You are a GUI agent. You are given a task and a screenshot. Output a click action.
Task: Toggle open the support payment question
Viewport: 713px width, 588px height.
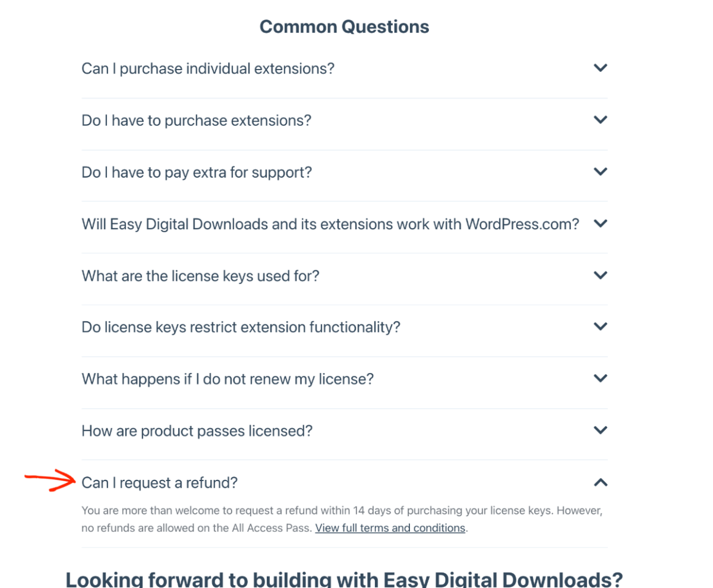196,172
